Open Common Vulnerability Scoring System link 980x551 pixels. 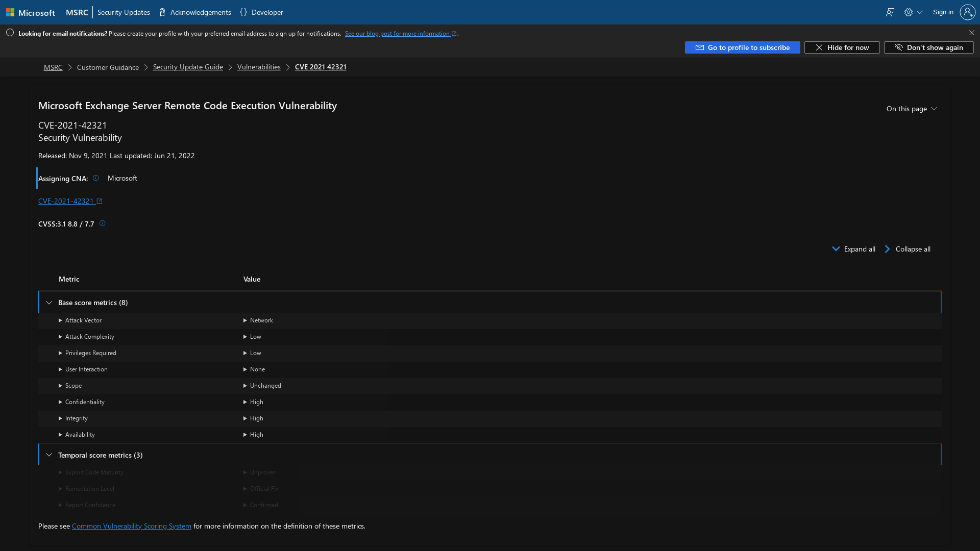click(x=132, y=526)
